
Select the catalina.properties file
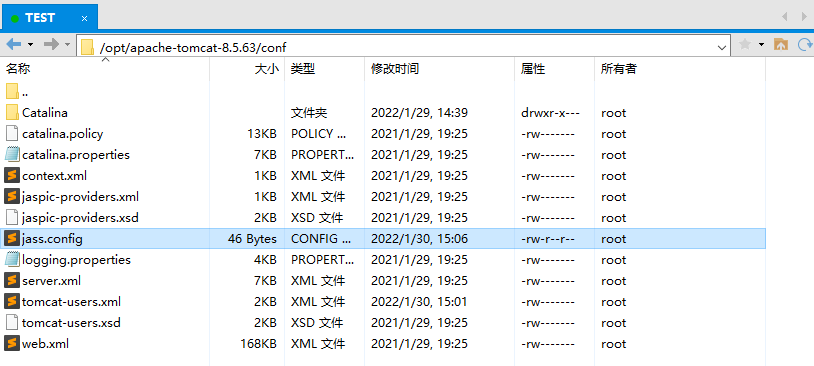(x=383, y=155)
